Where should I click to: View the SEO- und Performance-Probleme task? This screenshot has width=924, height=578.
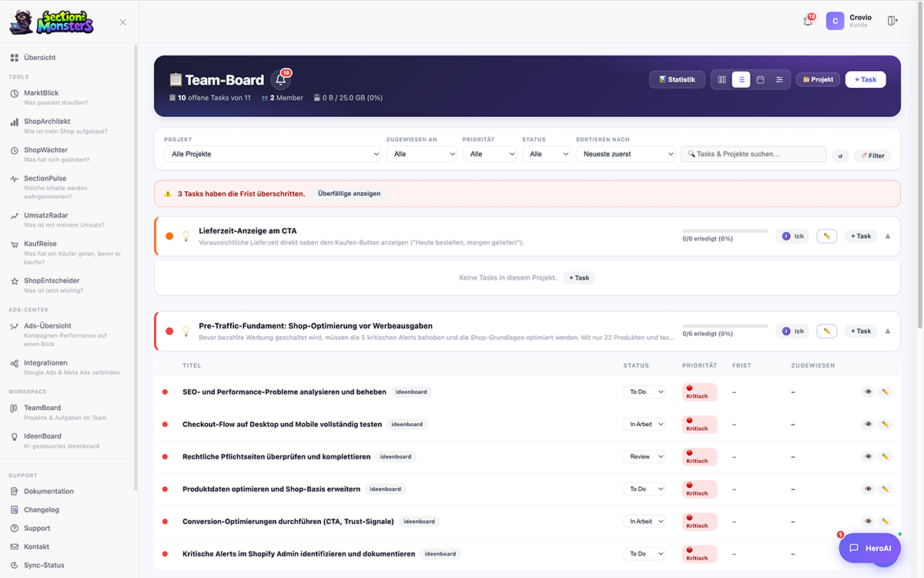(868, 391)
